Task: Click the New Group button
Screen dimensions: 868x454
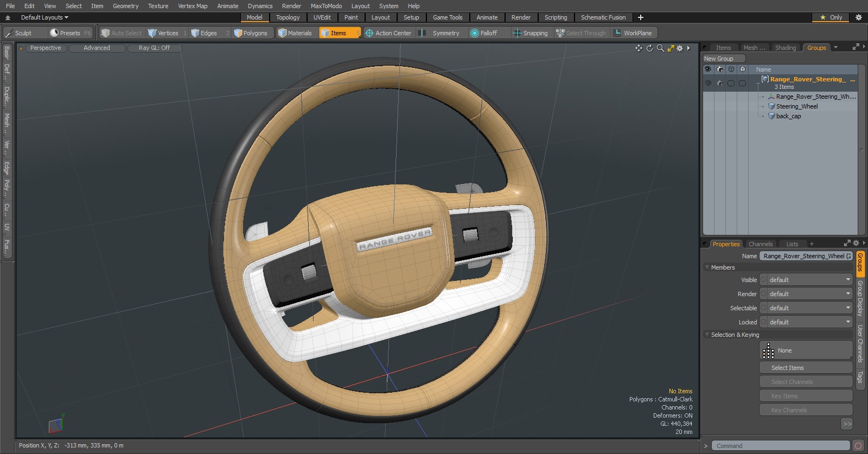Action: point(724,59)
